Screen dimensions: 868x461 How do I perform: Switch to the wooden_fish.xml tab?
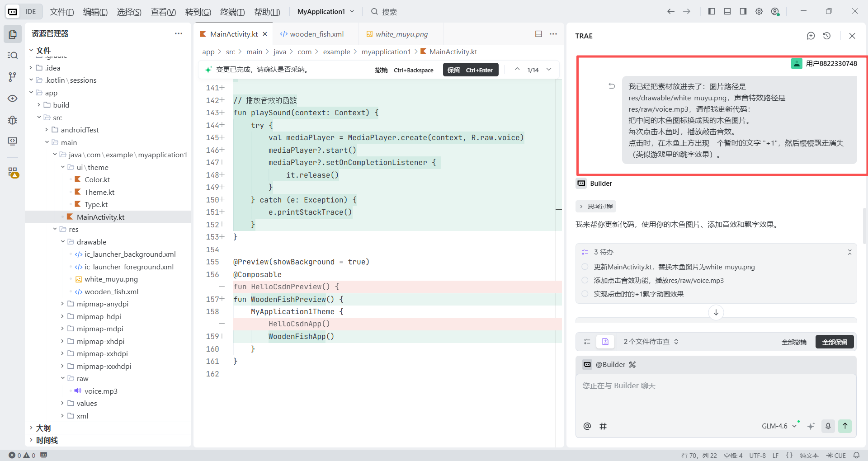point(316,34)
